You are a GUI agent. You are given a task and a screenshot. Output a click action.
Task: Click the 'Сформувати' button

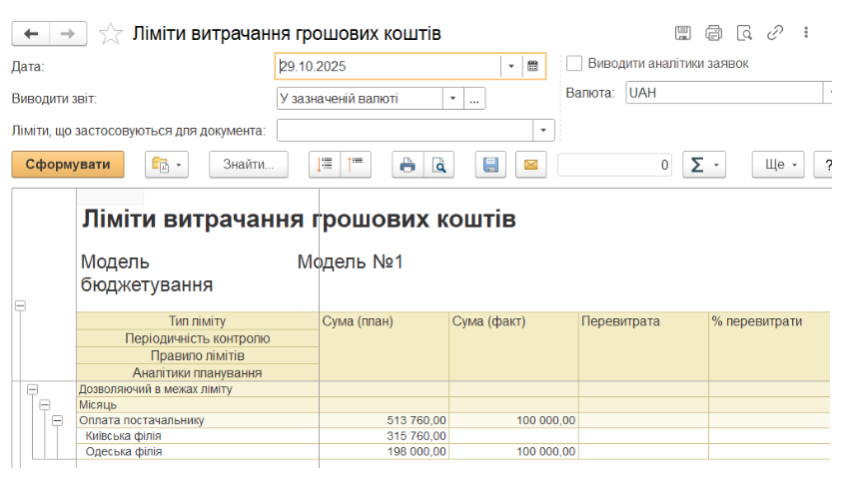tap(68, 166)
